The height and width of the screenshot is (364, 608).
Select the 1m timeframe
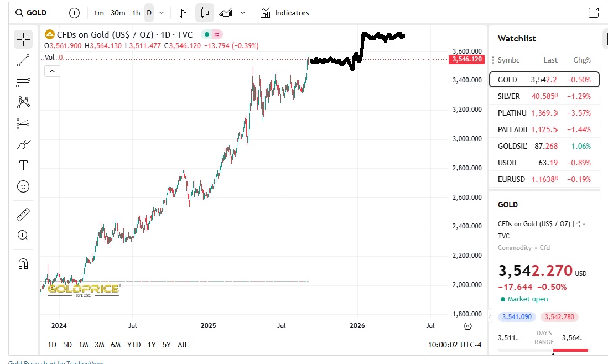tap(98, 13)
